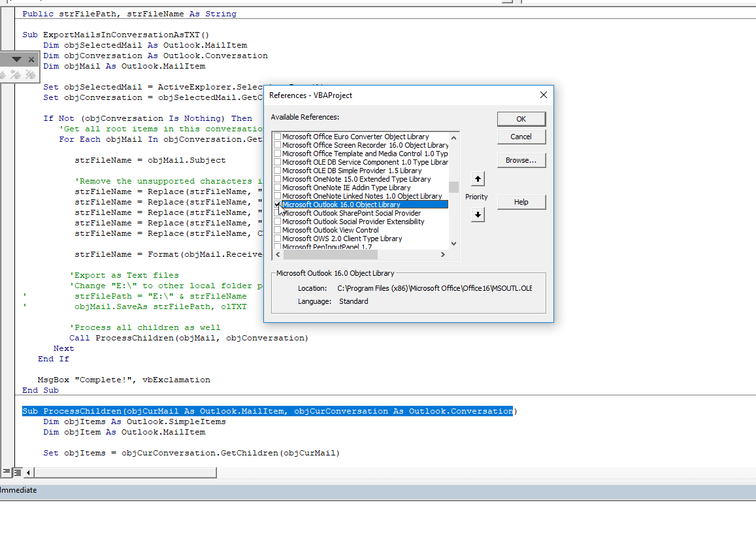Click Cancel in References dialog
756x545 pixels.
click(x=521, y=137)
